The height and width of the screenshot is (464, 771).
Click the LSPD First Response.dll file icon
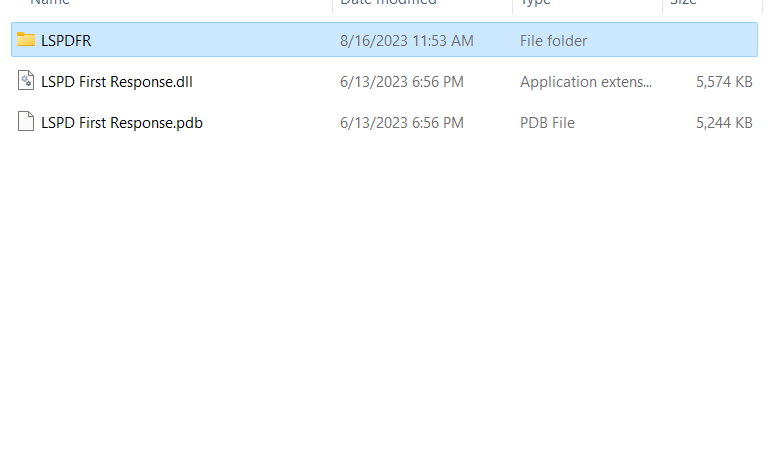pyautogui.click(x=26, y=81)
